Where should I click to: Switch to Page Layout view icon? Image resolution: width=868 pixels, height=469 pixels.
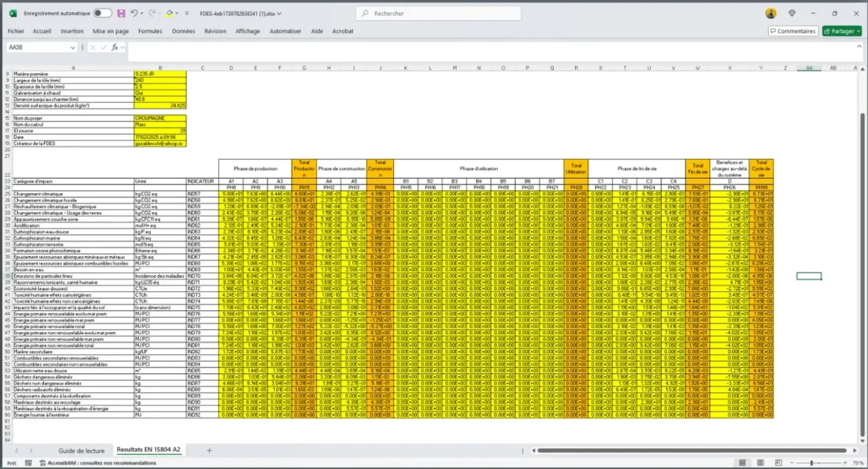pyautogui.click(x=762, y=463)
